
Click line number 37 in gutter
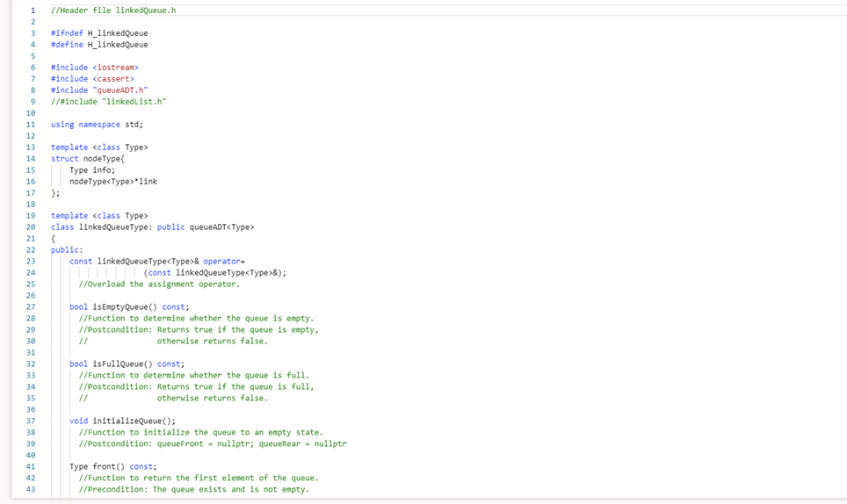[x=31, y=421]
